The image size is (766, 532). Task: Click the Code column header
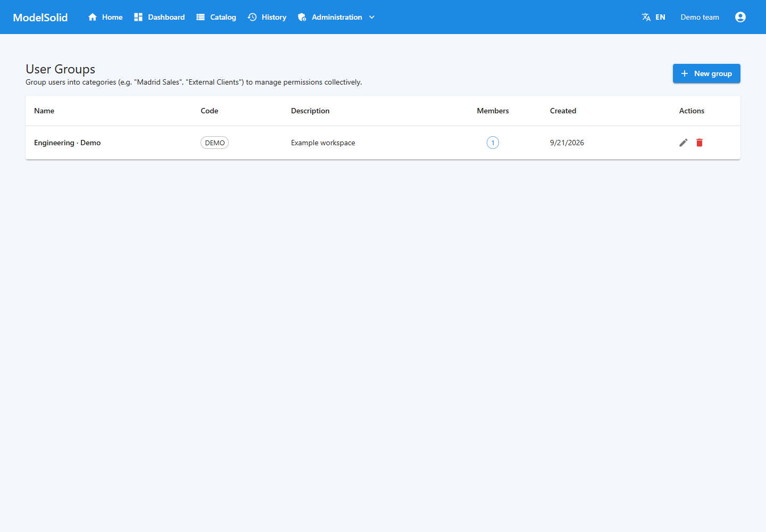point(210,111)
